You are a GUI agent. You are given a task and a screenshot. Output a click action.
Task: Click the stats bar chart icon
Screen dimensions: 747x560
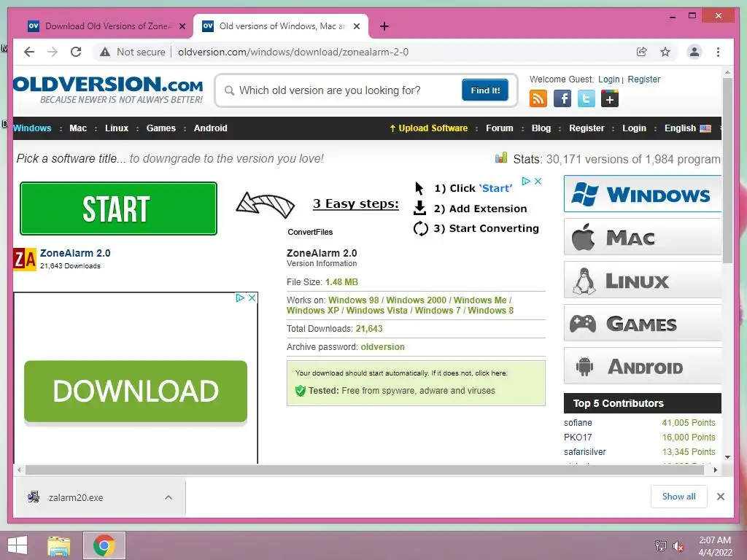(500, 157)
